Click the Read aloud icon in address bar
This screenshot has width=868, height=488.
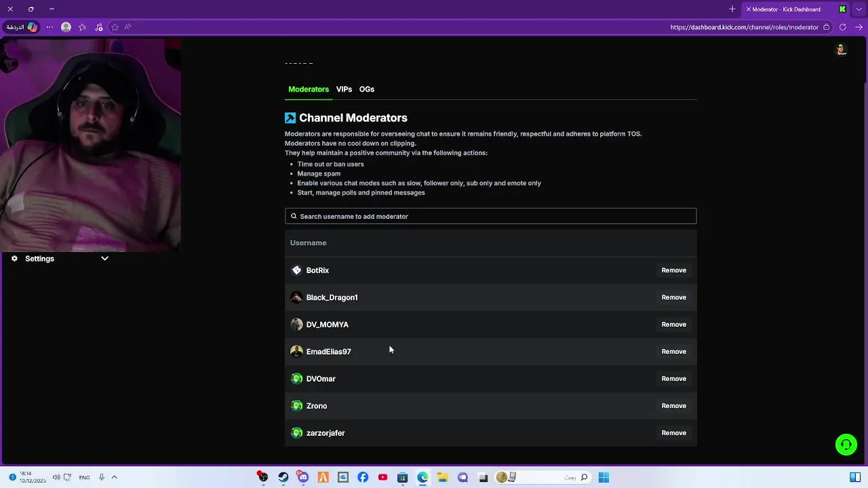click(x=127, y=27)
